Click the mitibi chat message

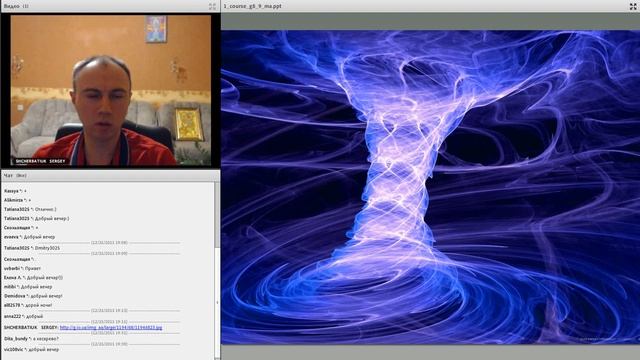[28, 287]
